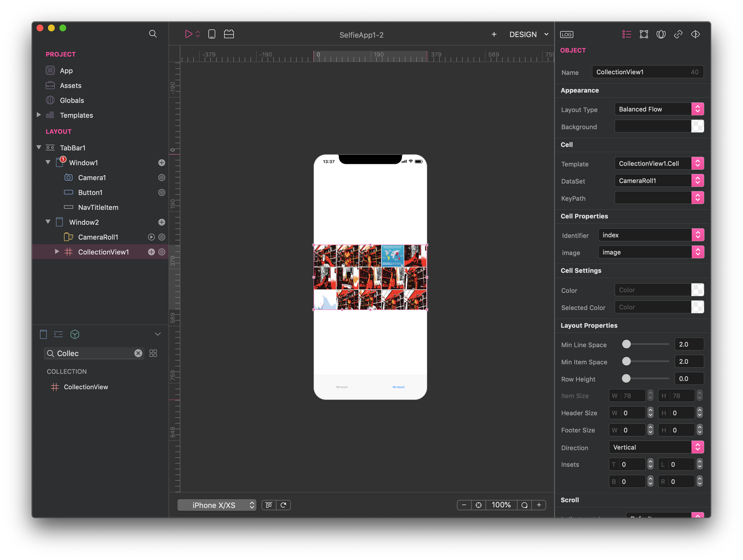Select NavTitleItem in layout tree
The image size is (743, 560).
98,207
